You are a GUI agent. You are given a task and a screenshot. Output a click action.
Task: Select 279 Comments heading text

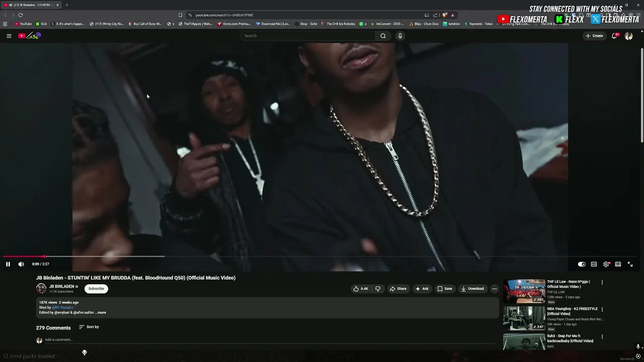53,328
